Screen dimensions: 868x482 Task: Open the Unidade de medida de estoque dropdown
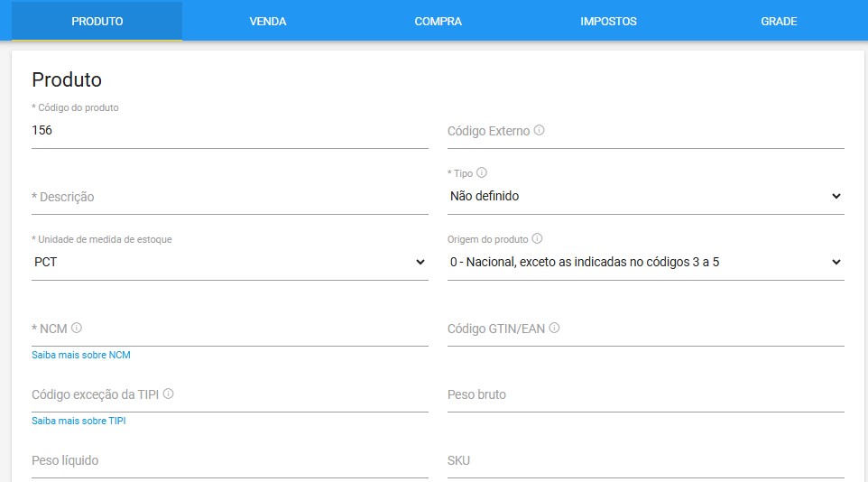tap(230, 262)
